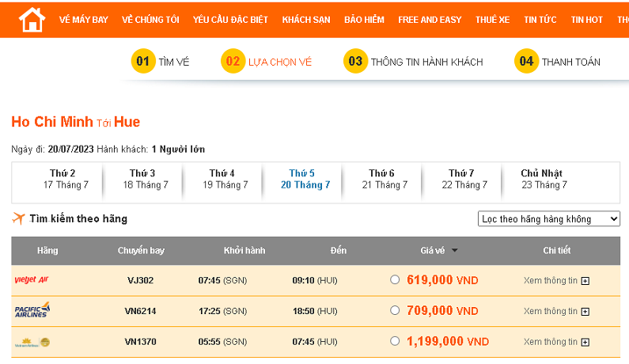Click flight number VJ302
Viewport: 629px width, 364px height.
pos(140,280)
